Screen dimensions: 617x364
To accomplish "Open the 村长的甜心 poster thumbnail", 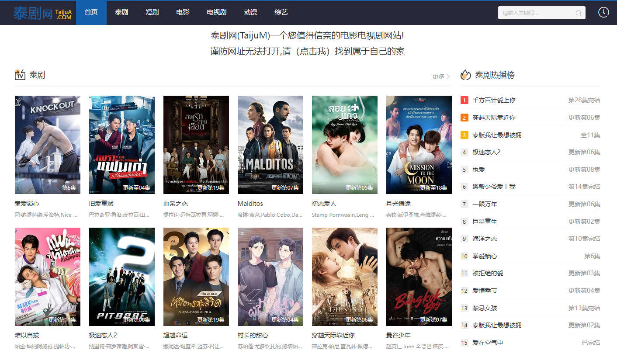I will click(270, 277).
